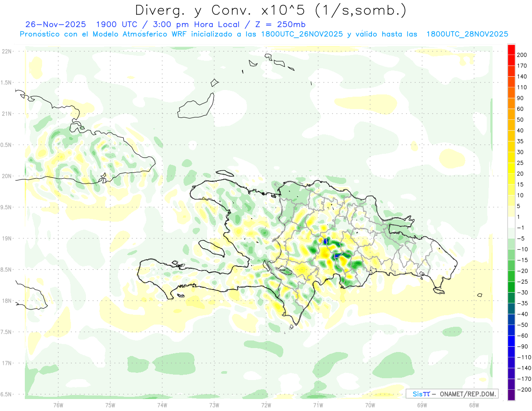
Task: Click the "74W" longitude label
Action: tap(162, 405)
